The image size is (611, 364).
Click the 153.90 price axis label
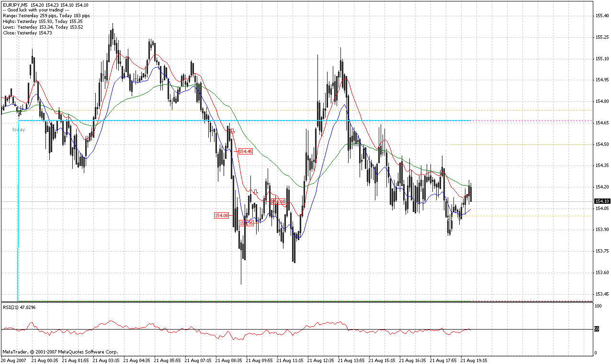point(602,230)
